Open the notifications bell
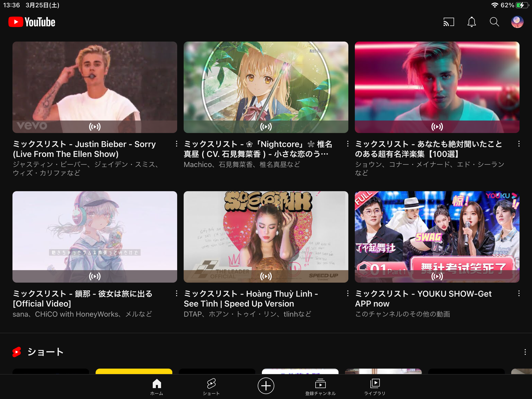The width and height of the screenshot is (532, 399). click(x=471, y=22)
